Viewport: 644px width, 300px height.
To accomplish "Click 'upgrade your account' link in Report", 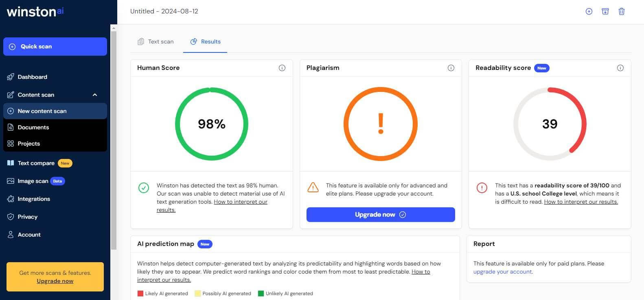I will click(502, 272).
